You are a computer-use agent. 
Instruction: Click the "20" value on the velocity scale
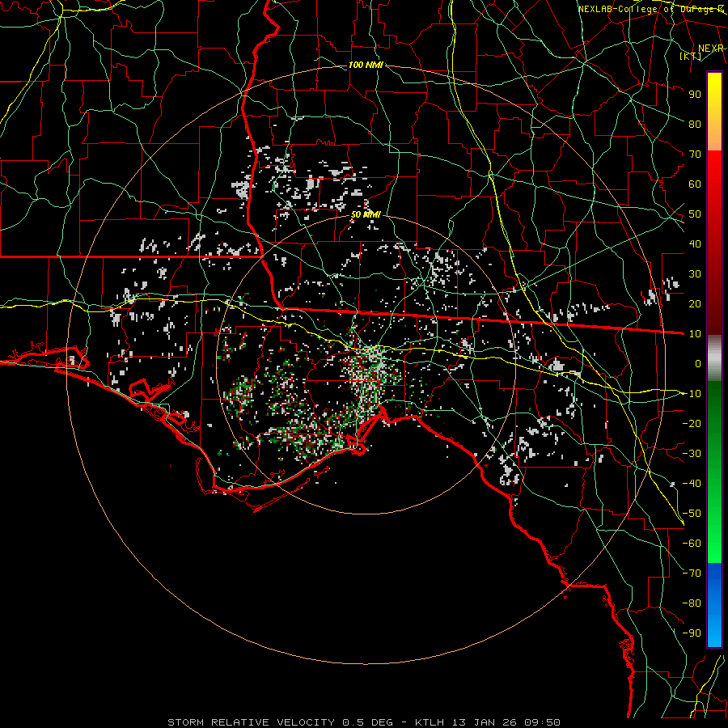click(x=695, y=303)
